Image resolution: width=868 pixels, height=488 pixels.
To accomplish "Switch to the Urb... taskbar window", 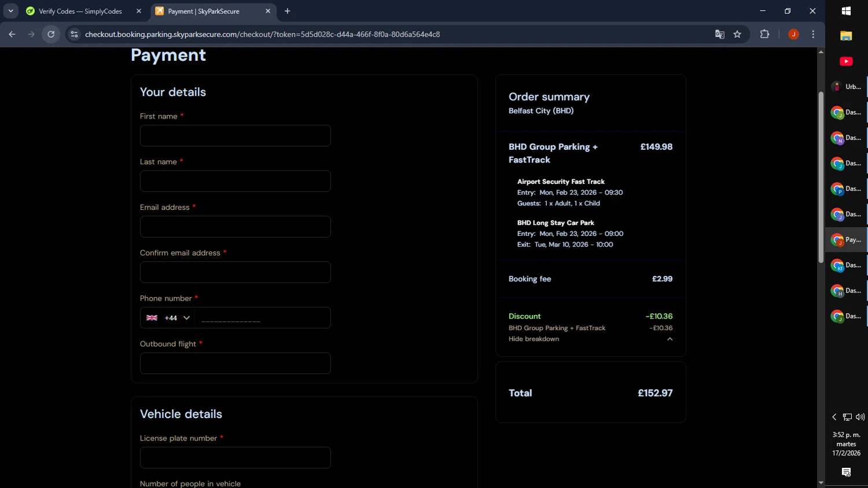I will coord(846,87).
